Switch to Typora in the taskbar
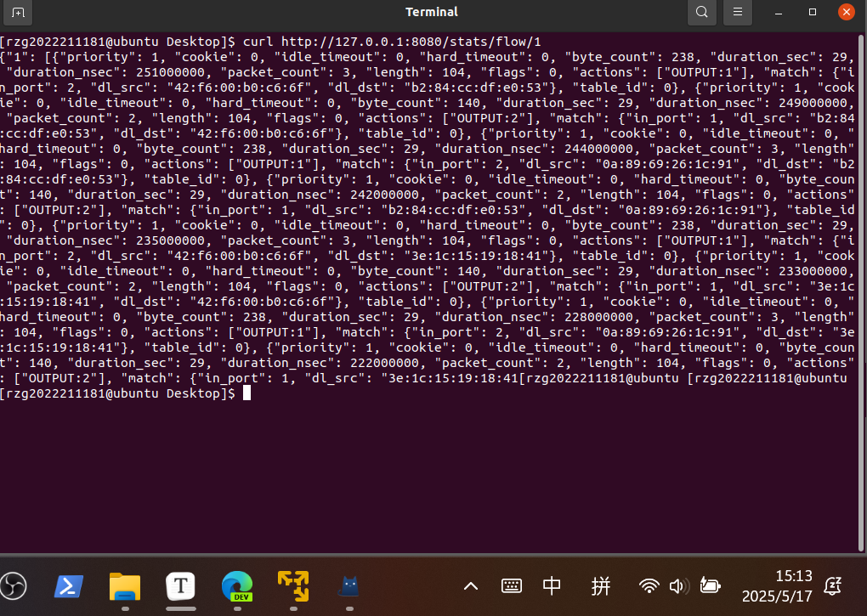The height and width of the screenshot is (616, 867). coord(180,585)
